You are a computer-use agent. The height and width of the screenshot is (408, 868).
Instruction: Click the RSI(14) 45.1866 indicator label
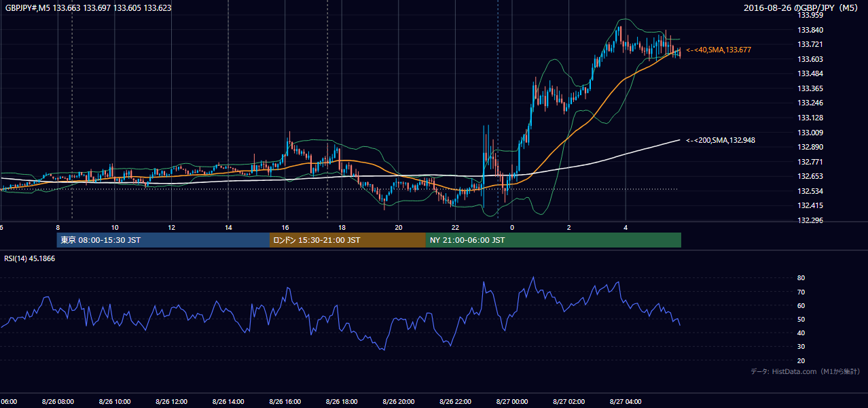tap(30, 258)
